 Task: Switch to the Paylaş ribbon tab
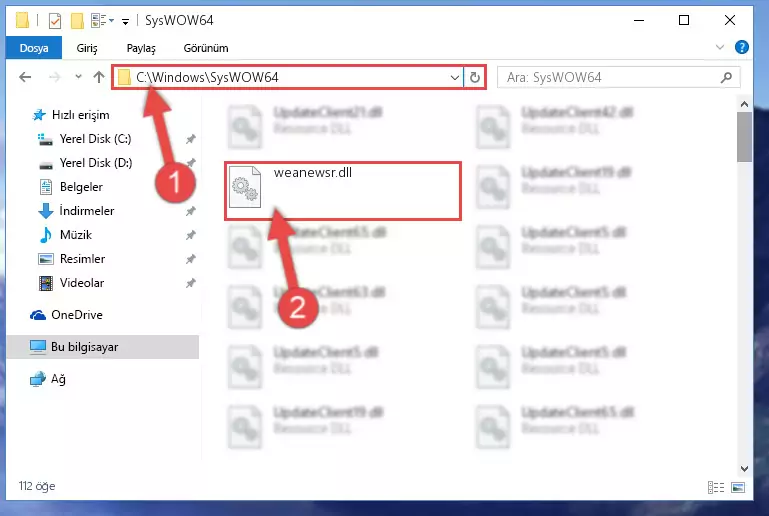(141, 48)
